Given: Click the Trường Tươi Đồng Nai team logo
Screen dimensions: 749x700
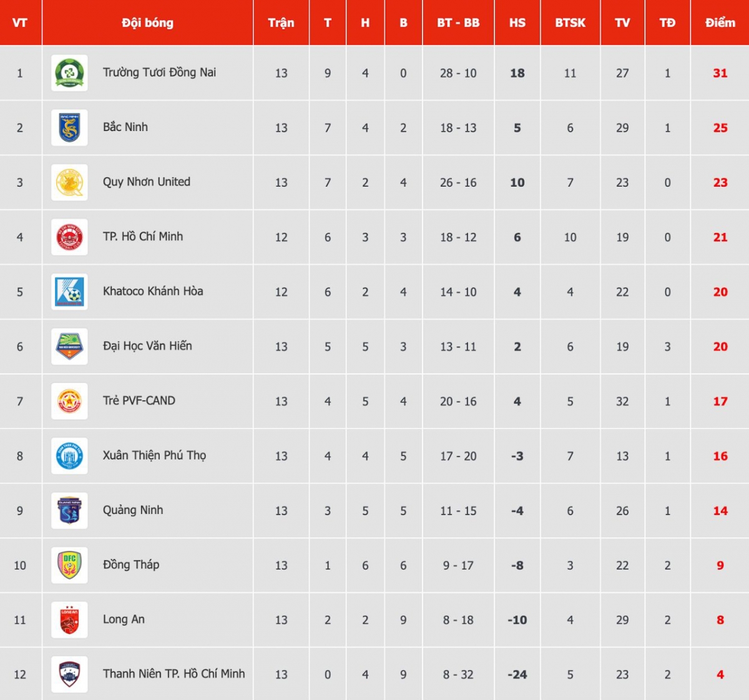Looking at the screenshot, I should coord(69,73).
